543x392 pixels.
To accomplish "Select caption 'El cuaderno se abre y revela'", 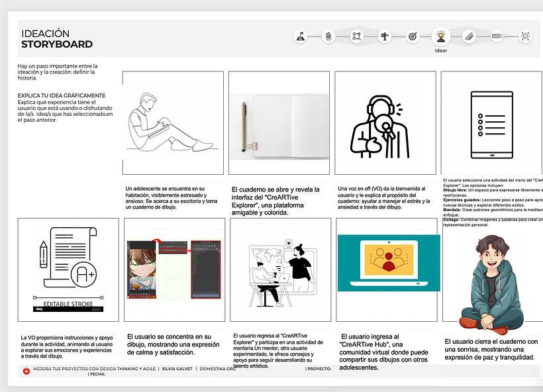I will 275,201.
